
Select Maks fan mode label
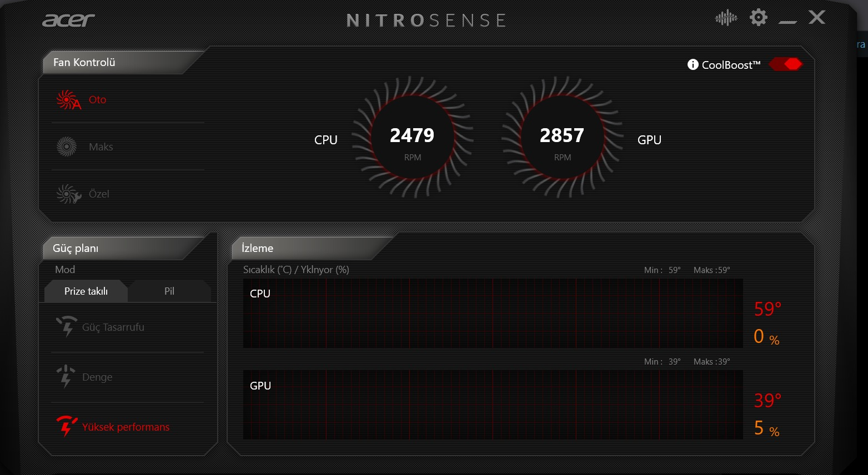[x=101, y=147]
